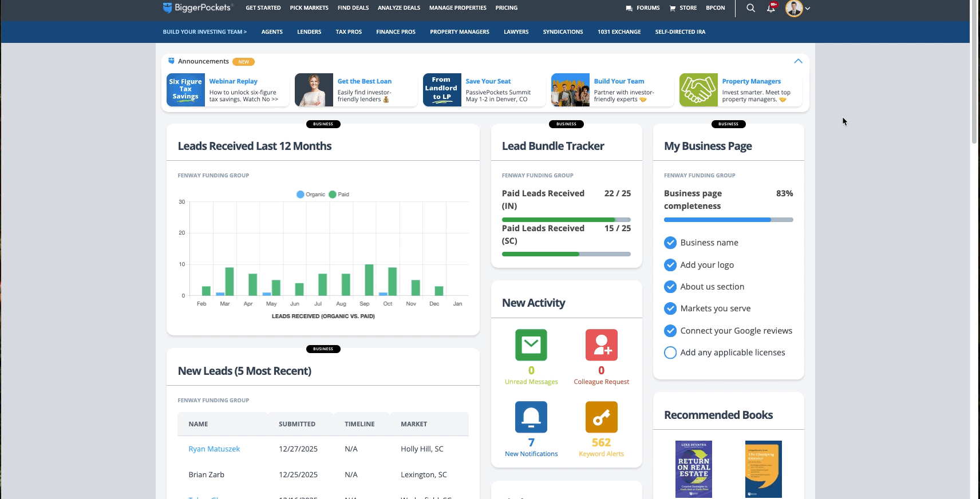Click the unchecked Add any applicable licenses circle
The height and width of the screenshot is (499, 980).
[x=670, y=353]
